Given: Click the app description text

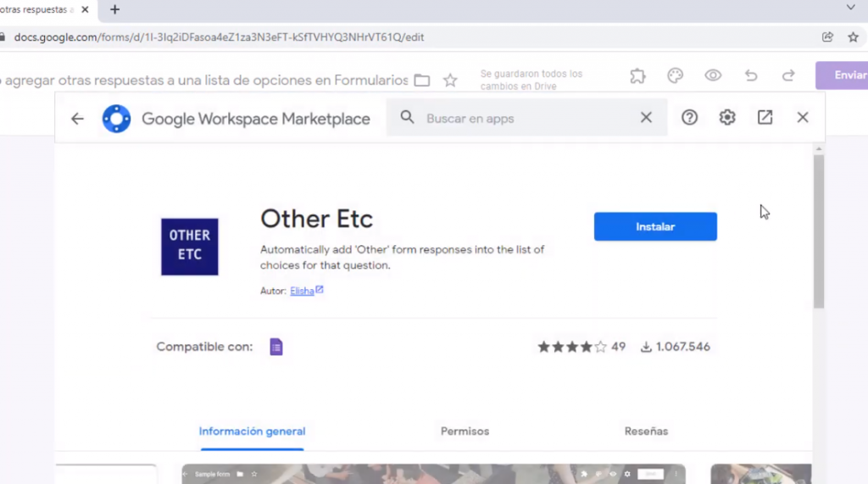Looking at the screenshot, I should coord(403,258).
